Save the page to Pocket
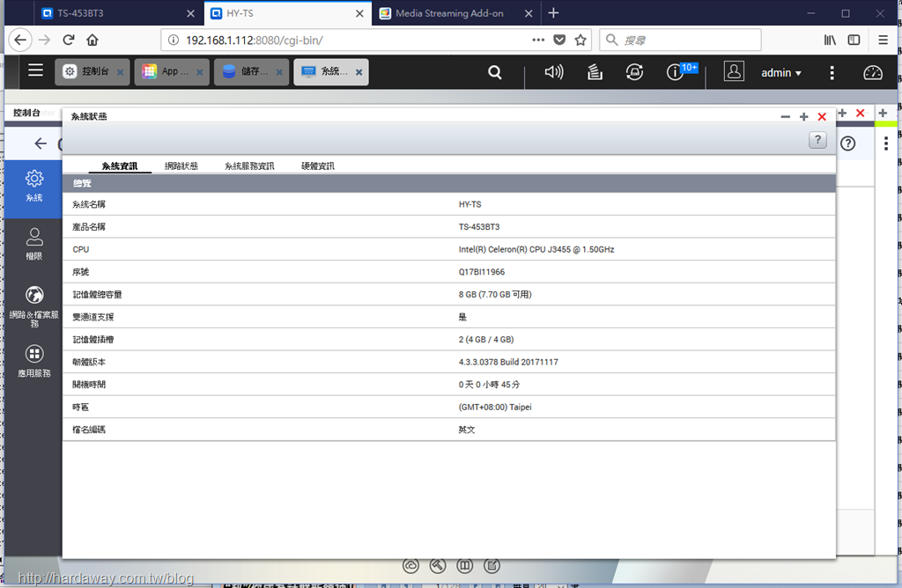Viewport: 902px width, 588px height. tap(559, 40)
